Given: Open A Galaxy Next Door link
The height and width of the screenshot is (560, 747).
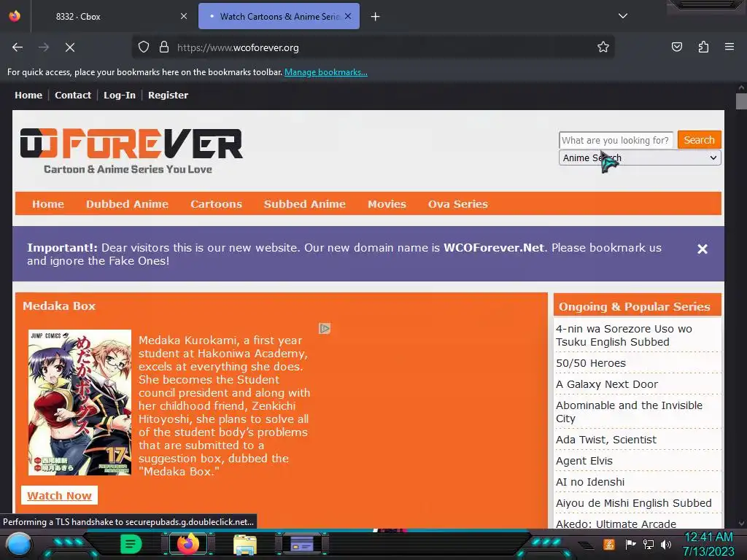Looking at the screenshot, I should (607, 384).
